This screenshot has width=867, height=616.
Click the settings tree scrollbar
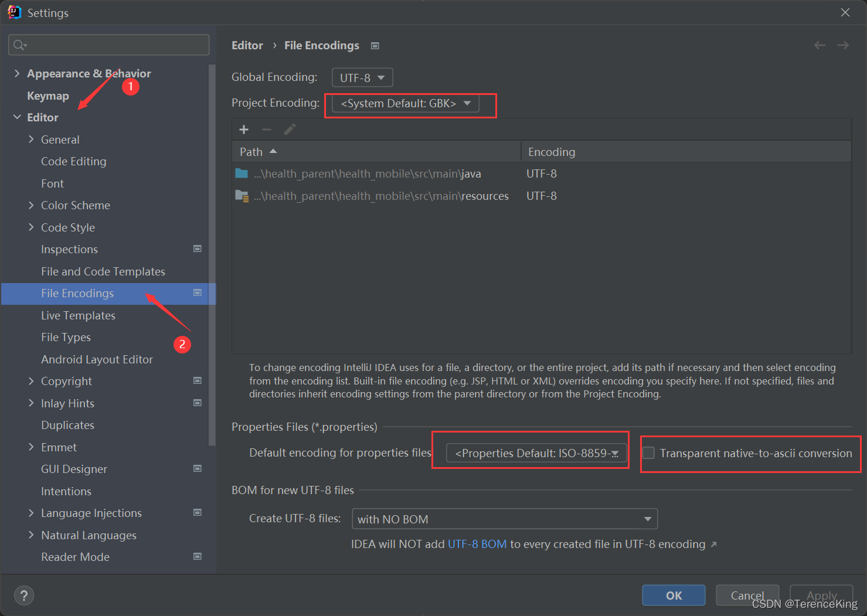[212, 255]
